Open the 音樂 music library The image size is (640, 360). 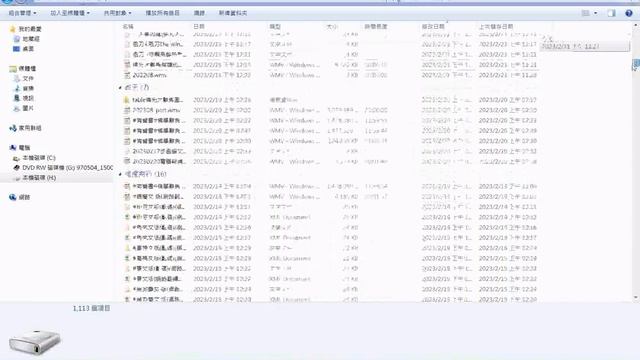point(28,88)
